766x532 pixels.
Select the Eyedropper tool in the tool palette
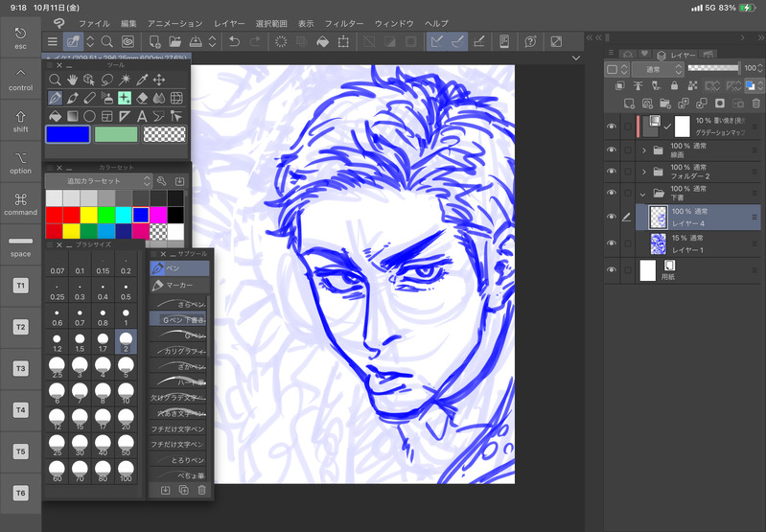[x=143, y=80]
